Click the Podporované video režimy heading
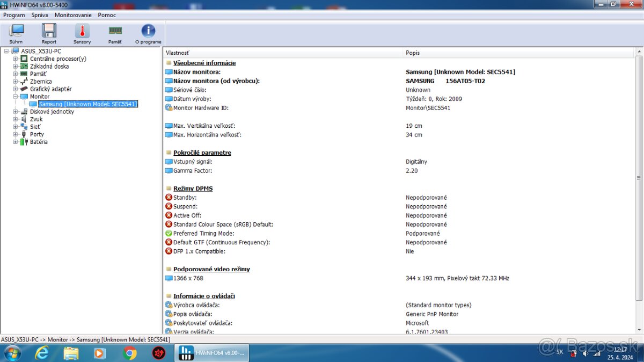Viewport: 644px width, 362px height. pos(211,269)
